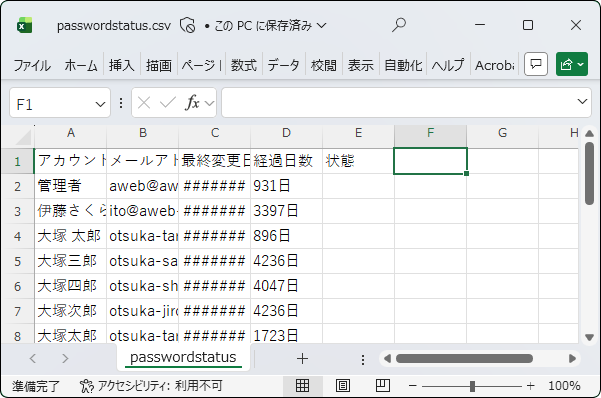Screen dimensions: 601x398
Task: Click horizontal scrollbar left arrow
Action: [387, 359]
